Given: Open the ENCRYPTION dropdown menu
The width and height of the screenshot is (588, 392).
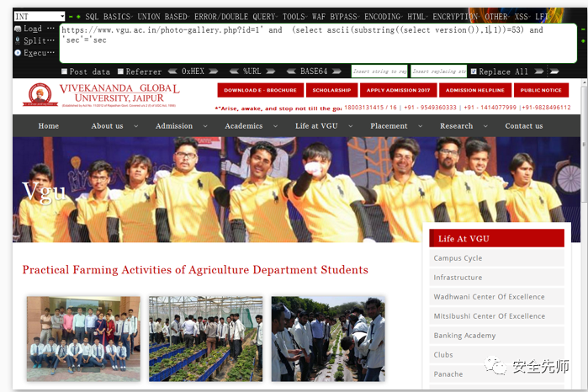Looking at the screenshot, I should click(x=456, y=17).
